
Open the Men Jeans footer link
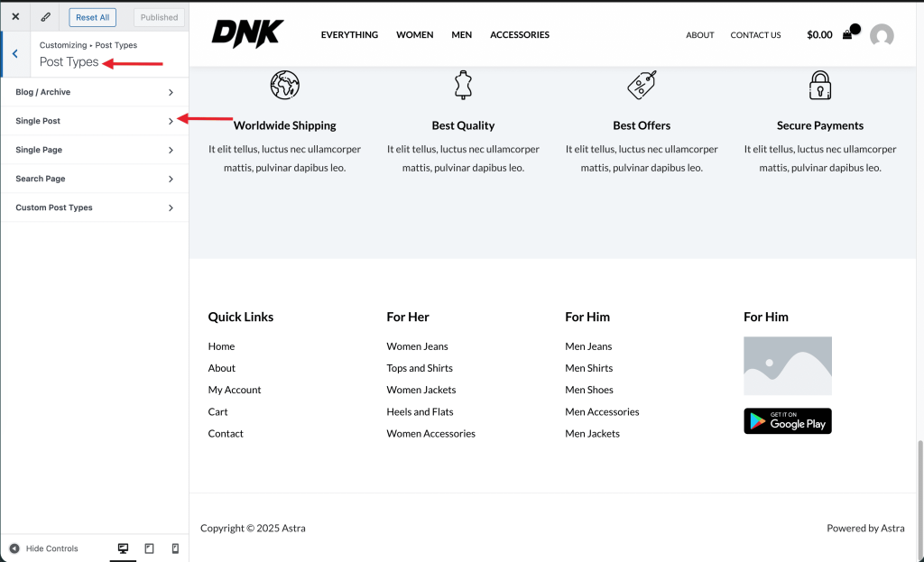tap(587, 345)
